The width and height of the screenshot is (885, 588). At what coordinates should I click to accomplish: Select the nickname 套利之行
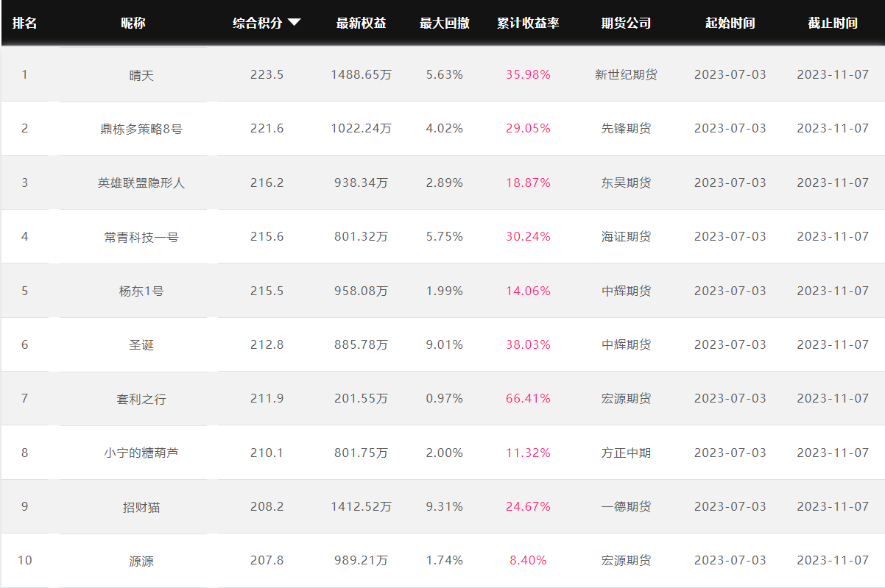(x=141, y=399)
